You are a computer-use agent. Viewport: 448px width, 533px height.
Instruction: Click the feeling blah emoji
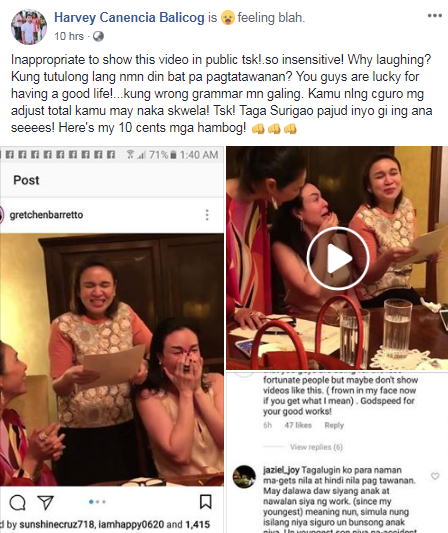(x=227, y=18)
